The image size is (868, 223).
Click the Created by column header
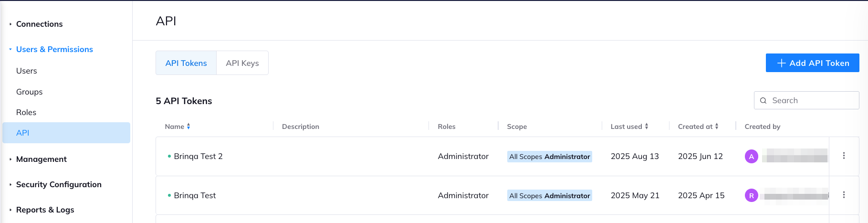pyautogui.click(x=763, y=127)
